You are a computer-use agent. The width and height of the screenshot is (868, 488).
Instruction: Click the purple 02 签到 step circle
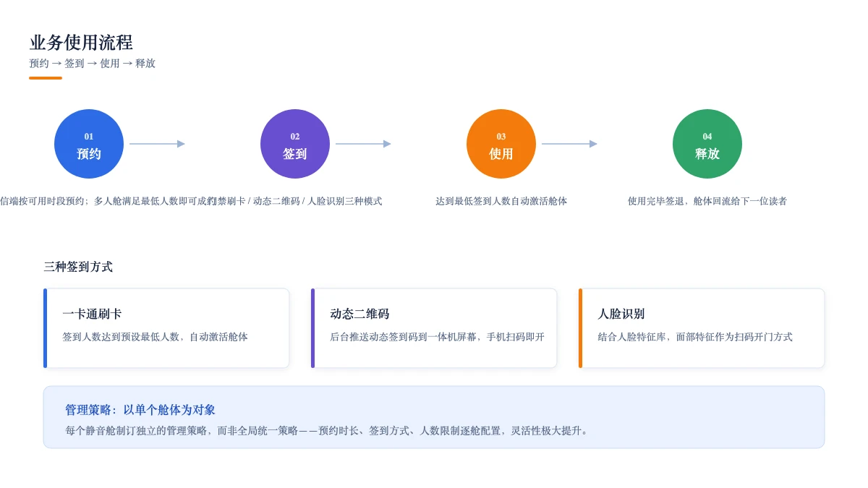[295, 144]
